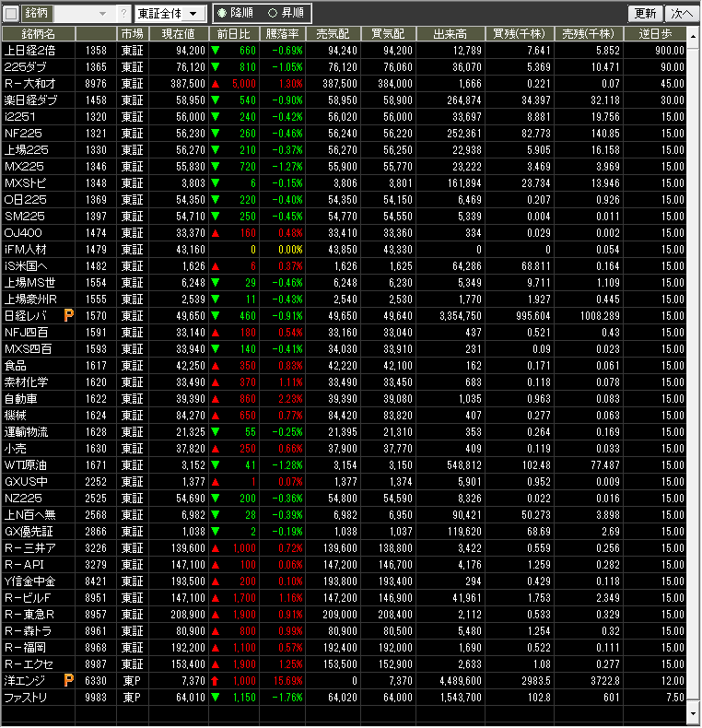Sort by the 騰落率 column header
Viewport: 702px width, 728px height.
pyautogui.click(x=282, y=33)
